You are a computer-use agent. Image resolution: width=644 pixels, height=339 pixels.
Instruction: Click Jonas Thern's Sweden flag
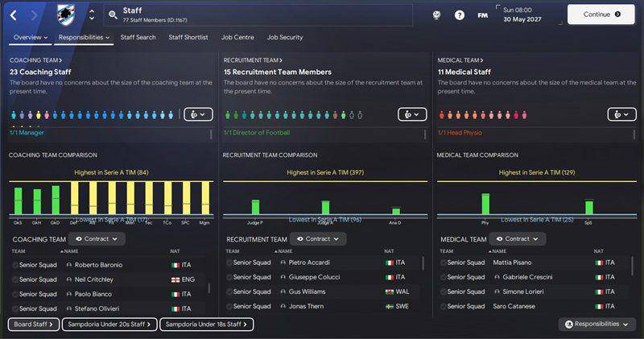(390, 307)
